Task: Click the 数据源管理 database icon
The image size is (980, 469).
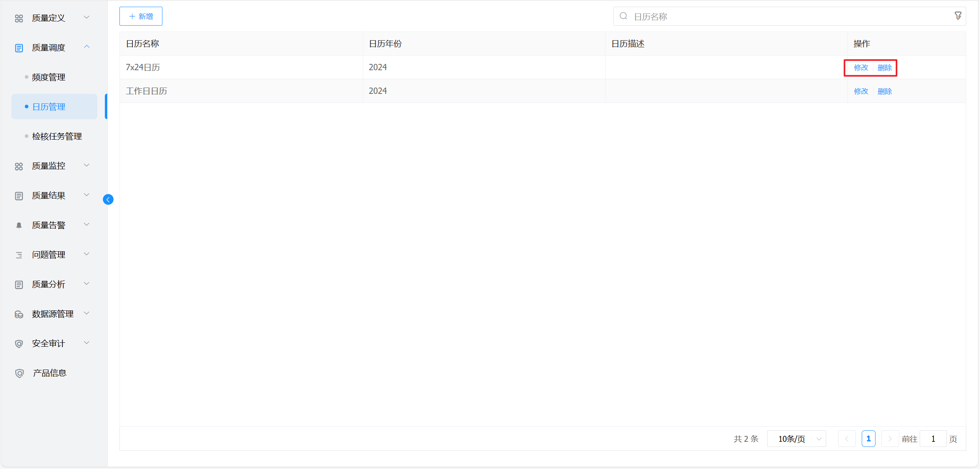Action: pos(19,314)
